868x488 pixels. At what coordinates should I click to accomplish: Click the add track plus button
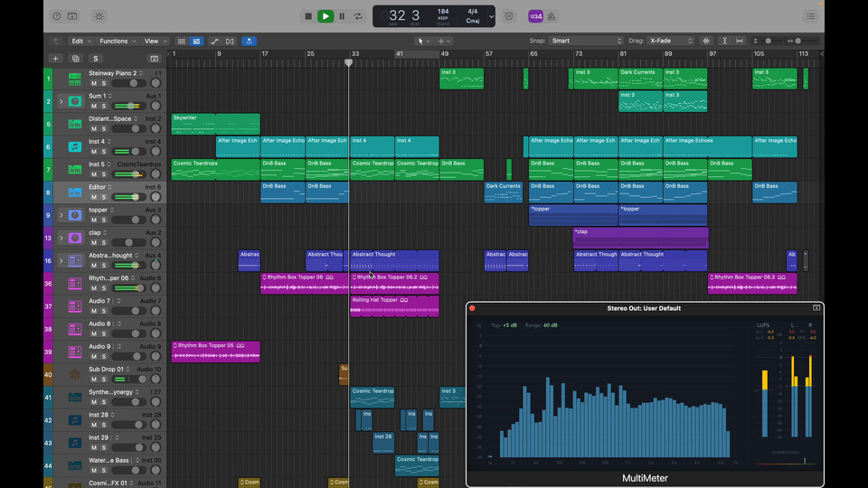(x=55, y=59)
